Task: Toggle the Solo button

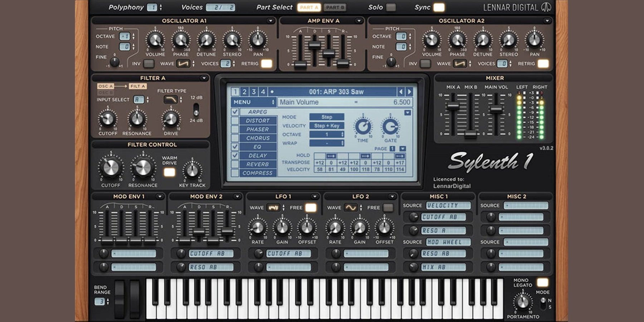Action: [391, 7]
